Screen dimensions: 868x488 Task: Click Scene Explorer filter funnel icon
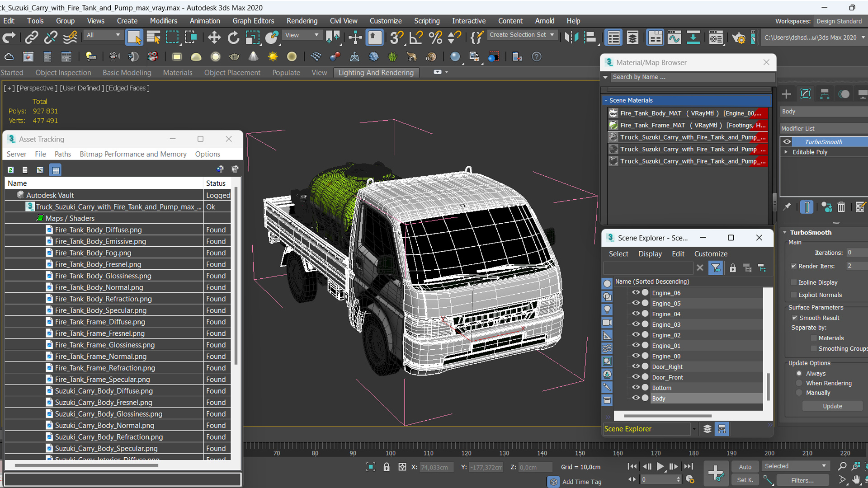pos(716,268)
